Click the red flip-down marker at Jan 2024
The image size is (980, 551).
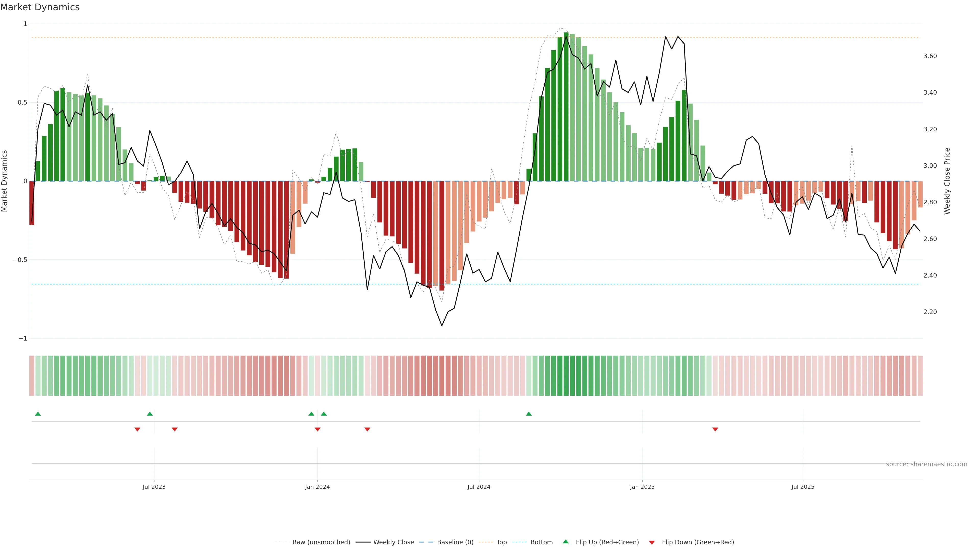pos(317,429)
